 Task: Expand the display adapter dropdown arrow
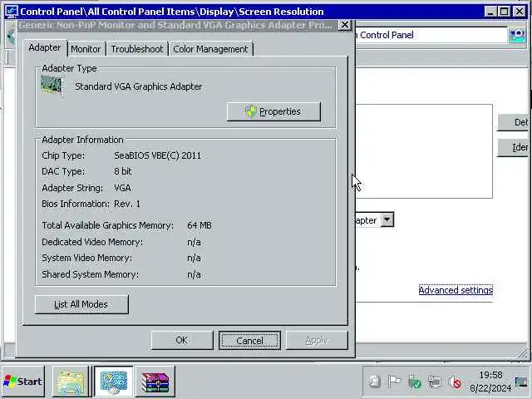point(387,219)
